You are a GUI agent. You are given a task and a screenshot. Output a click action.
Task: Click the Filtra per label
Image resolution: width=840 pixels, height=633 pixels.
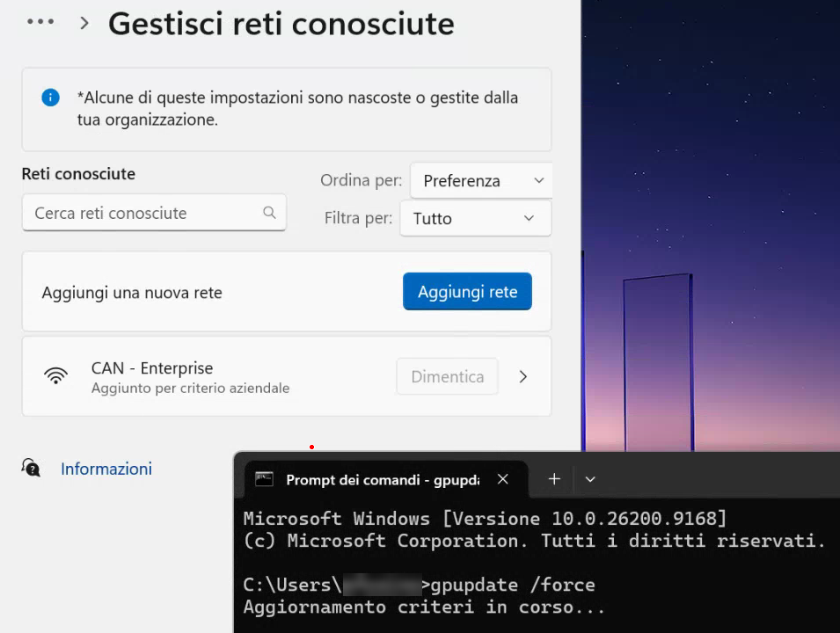358,218
